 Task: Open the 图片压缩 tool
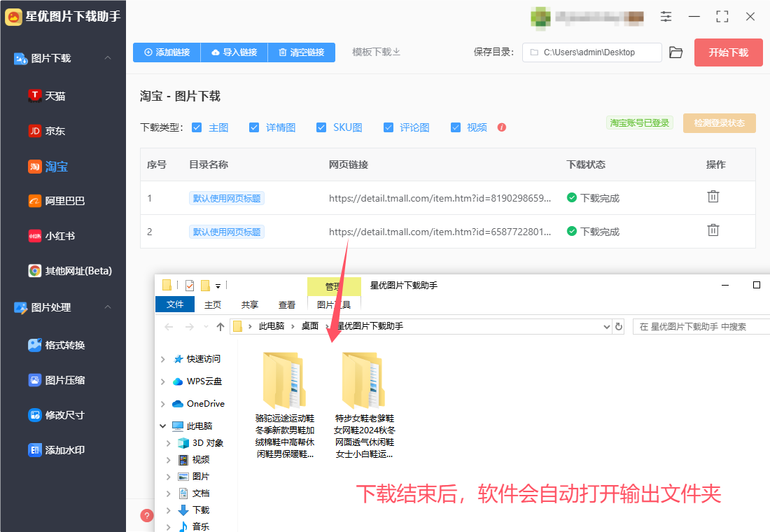pos(57,380)
